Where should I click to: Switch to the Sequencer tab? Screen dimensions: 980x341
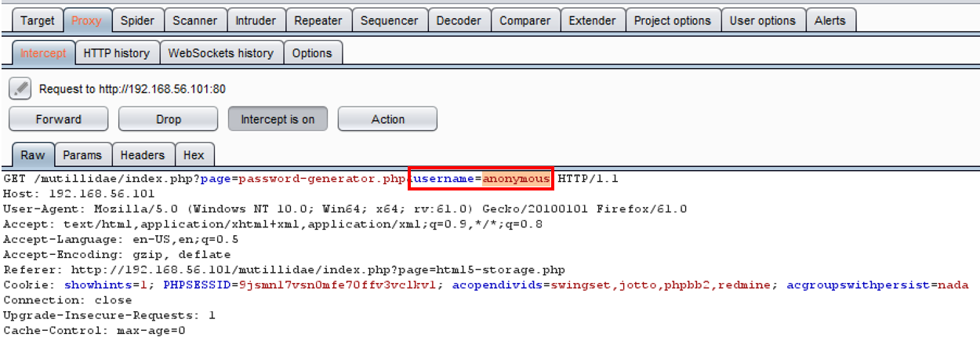[390, 20]
